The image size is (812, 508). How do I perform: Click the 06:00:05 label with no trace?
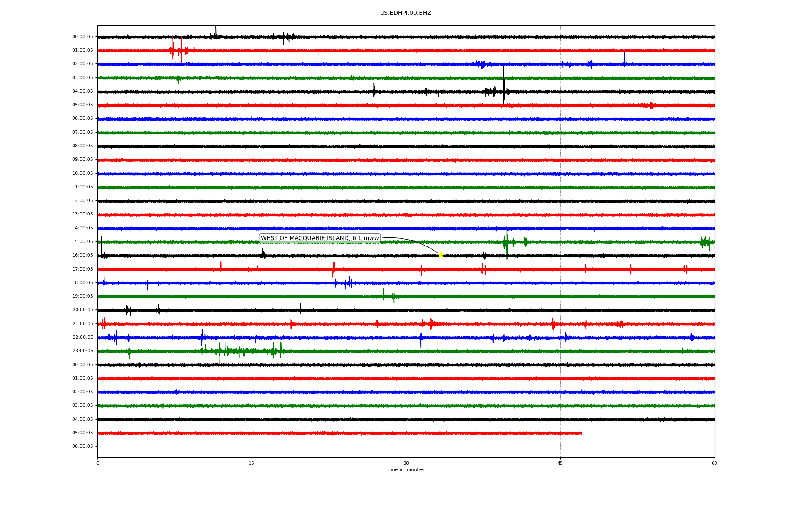(82, 446)
